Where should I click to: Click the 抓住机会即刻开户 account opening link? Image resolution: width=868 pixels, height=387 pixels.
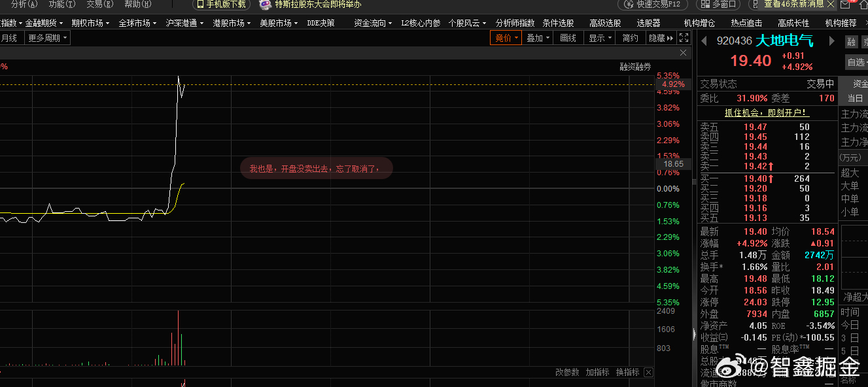coord(766,112)
